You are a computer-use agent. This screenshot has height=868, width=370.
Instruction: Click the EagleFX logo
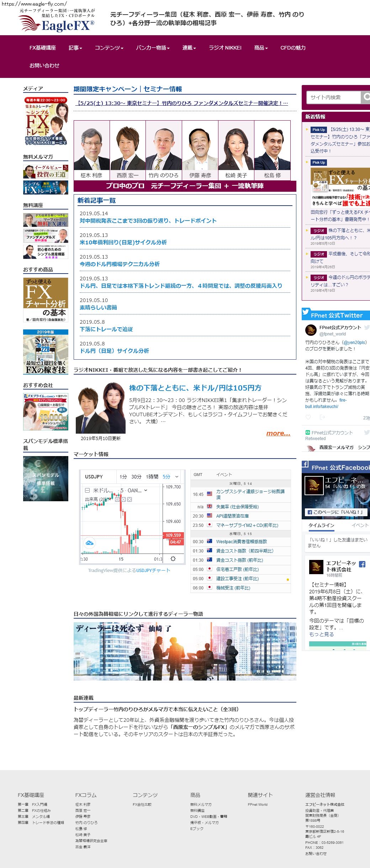pyautogui.click(x=57, y=21)
